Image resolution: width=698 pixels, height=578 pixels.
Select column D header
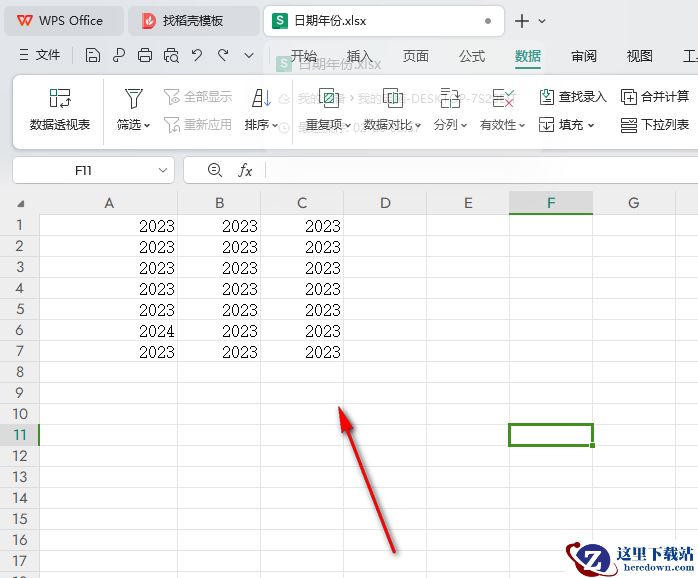click(x=385, y=203)
